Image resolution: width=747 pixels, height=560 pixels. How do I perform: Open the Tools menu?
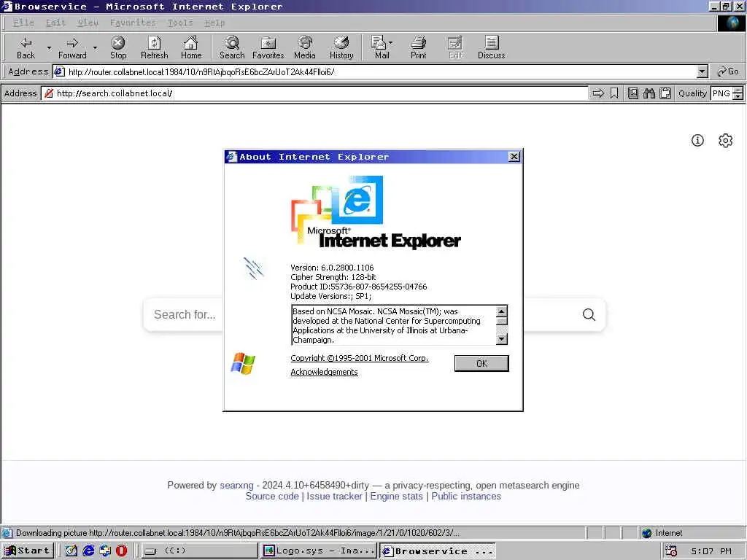click(x=180, y=23)
